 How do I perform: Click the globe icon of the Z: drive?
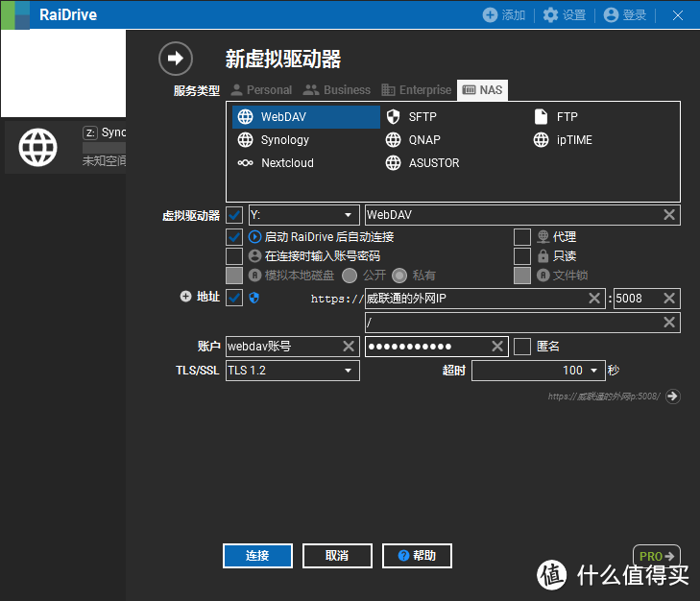(x=38, y=147)
